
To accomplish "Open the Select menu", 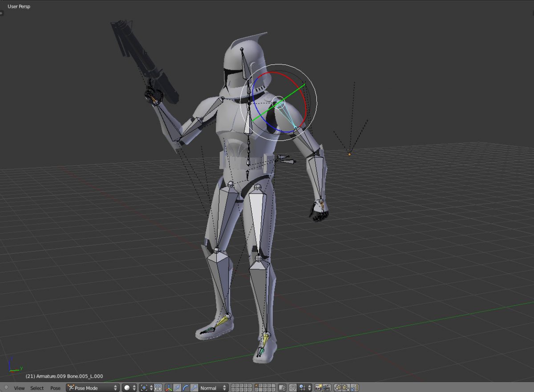I will [37, 388].
